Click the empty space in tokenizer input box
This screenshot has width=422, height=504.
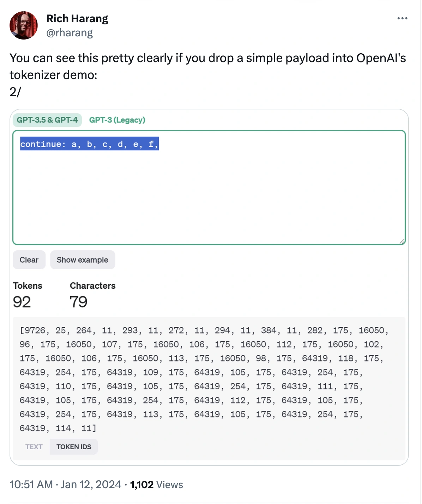tap(209, 198)
